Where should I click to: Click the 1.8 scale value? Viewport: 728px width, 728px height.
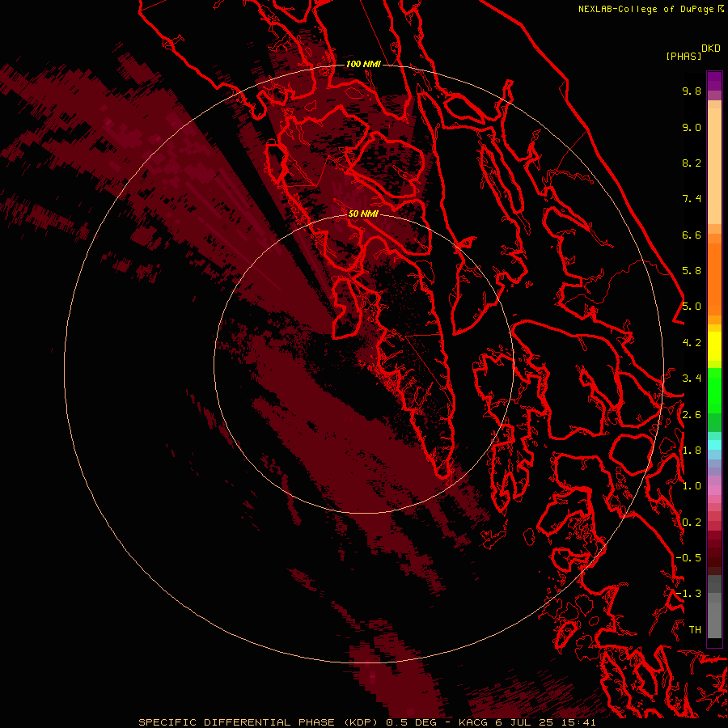point(692,451)
